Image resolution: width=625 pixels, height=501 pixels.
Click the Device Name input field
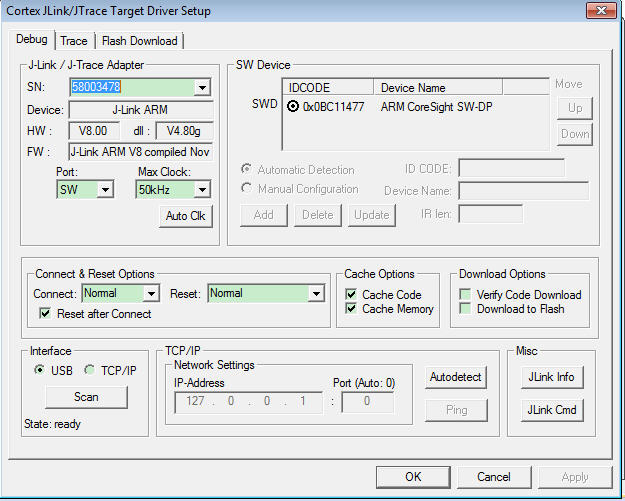coord(523,191)
